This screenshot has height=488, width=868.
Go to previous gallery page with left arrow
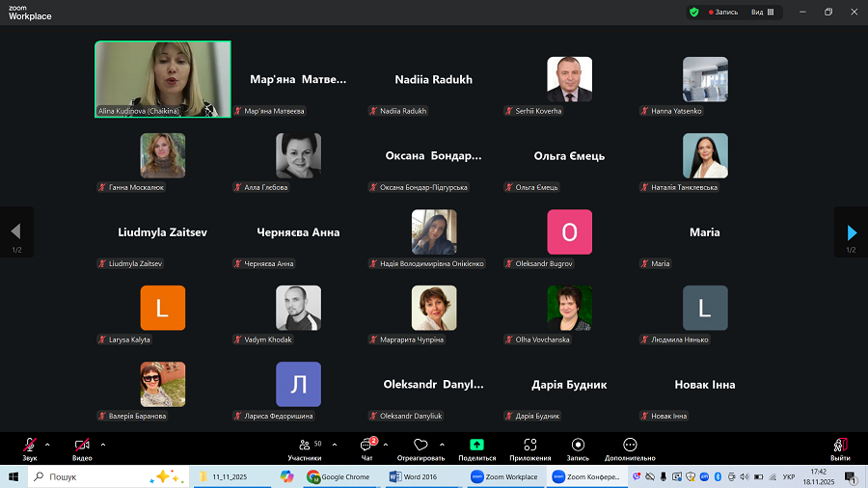click(15, 232)
